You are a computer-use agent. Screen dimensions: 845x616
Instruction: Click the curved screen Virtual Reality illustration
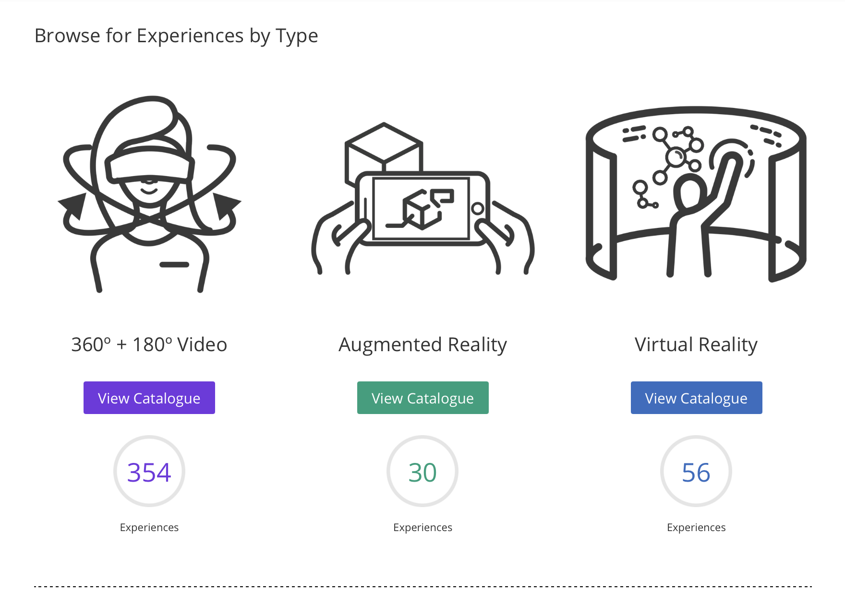click(x=696, y=194)
